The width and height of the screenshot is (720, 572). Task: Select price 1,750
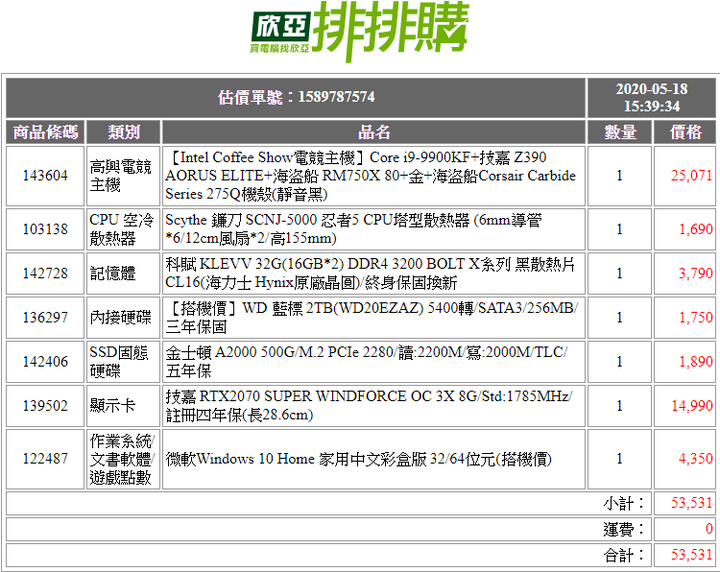pyautogui.click(x=696, y=317)
